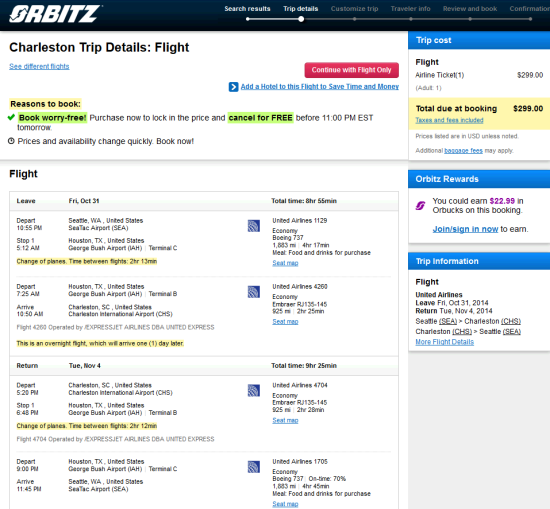Go to the Search results step
This screenshot has height=509, width=550.
click(x=247, y=9)
